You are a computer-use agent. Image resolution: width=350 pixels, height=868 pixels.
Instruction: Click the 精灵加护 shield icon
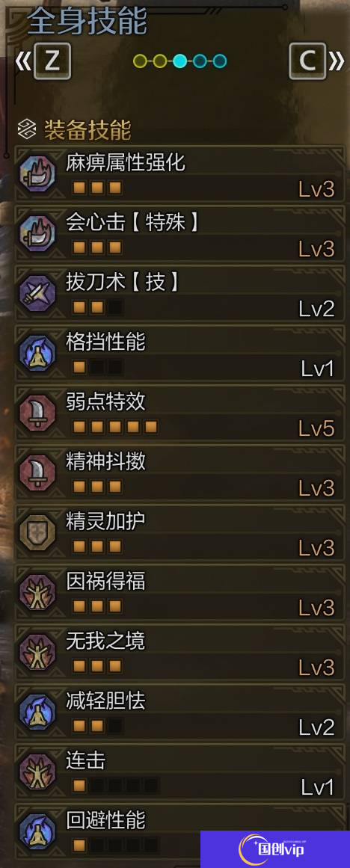point(37,532)
